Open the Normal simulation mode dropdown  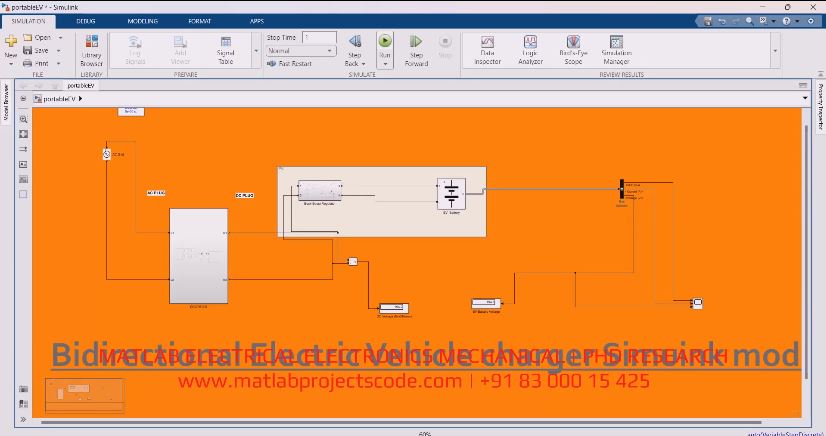(301, 51)
